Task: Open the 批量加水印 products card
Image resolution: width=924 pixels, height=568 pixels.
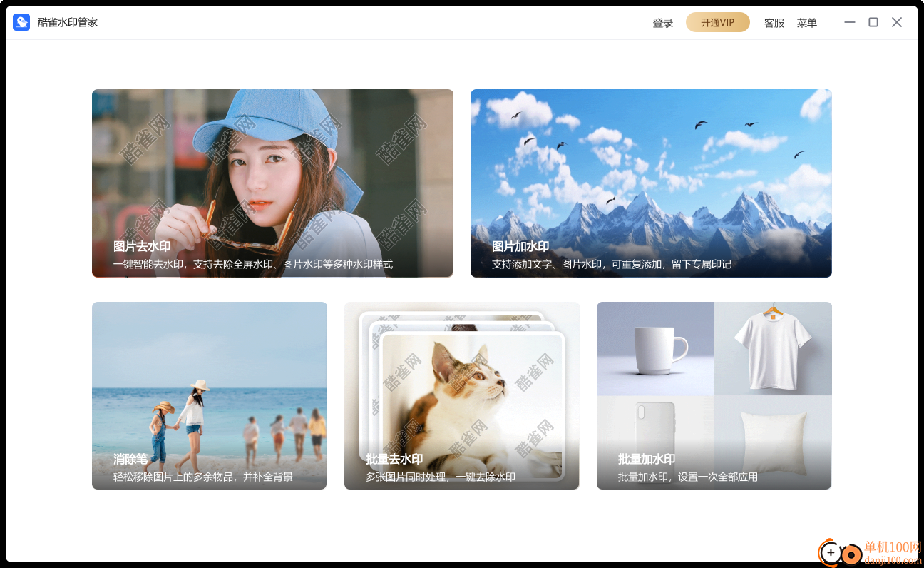Action: click(x=714, y=395)
